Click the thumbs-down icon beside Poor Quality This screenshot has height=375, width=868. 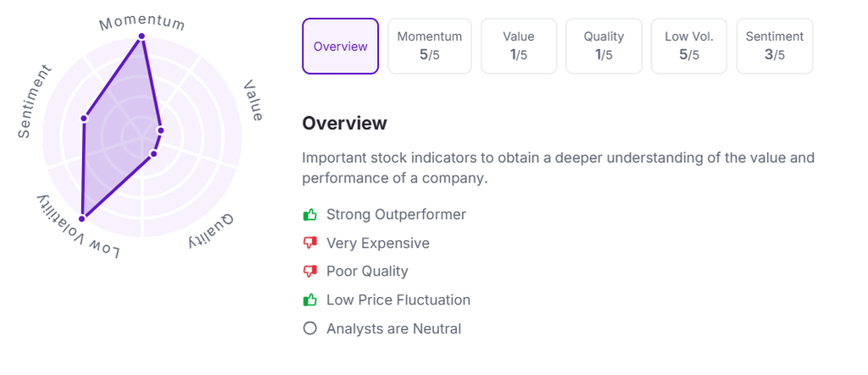pos(310,271)
